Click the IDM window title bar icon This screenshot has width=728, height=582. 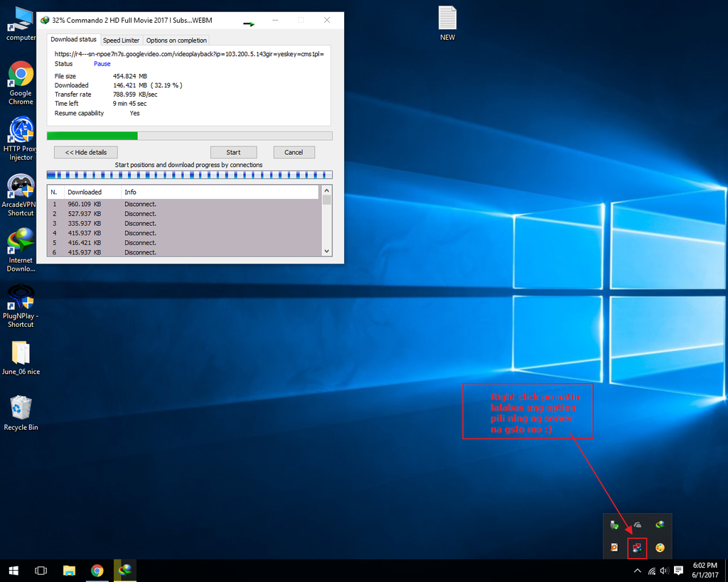(x=45, y=20)
